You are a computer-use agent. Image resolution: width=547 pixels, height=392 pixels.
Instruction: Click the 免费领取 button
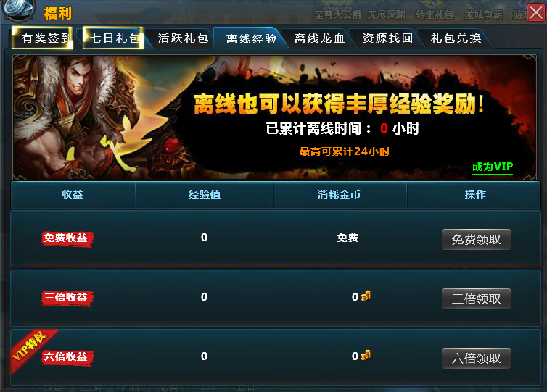476,239
